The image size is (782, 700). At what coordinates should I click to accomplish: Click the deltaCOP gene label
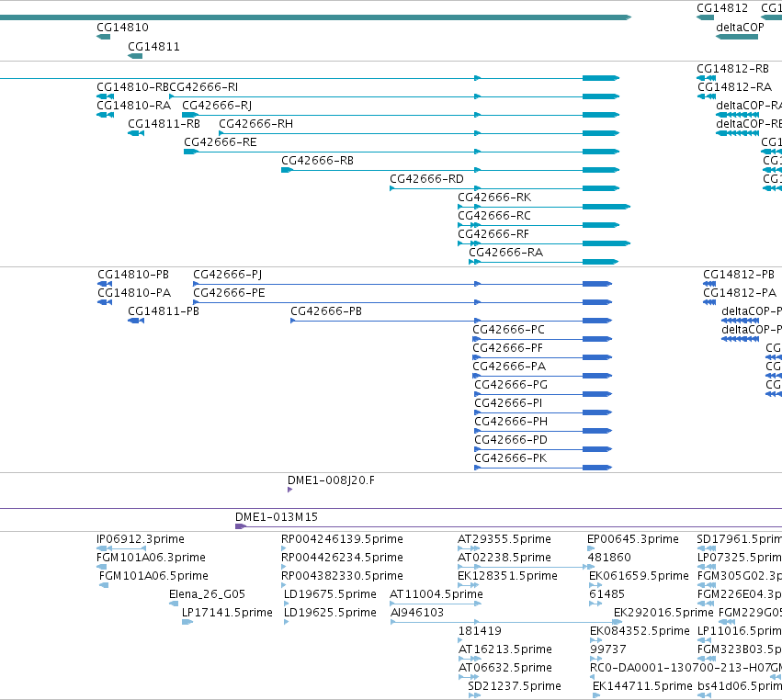740,28
